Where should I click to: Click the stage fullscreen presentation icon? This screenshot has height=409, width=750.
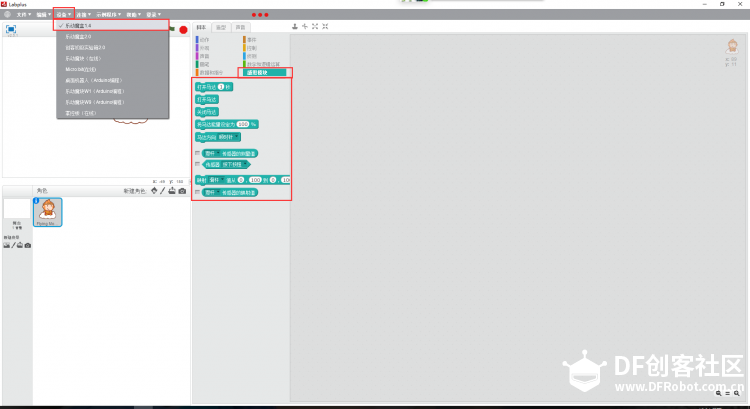(11, 30)
